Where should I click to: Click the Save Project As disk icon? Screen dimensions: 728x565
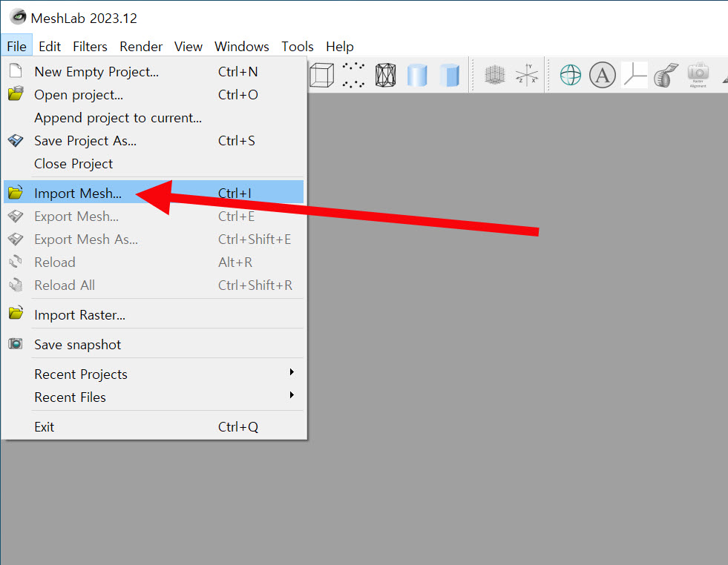pyautogui.click(x=16, y=140)
